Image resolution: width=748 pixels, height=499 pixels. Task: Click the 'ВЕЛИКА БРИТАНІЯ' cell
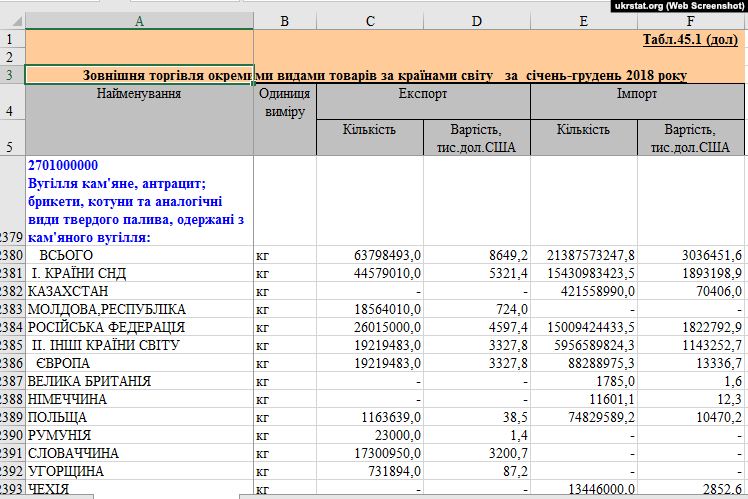tap(139, 381)
